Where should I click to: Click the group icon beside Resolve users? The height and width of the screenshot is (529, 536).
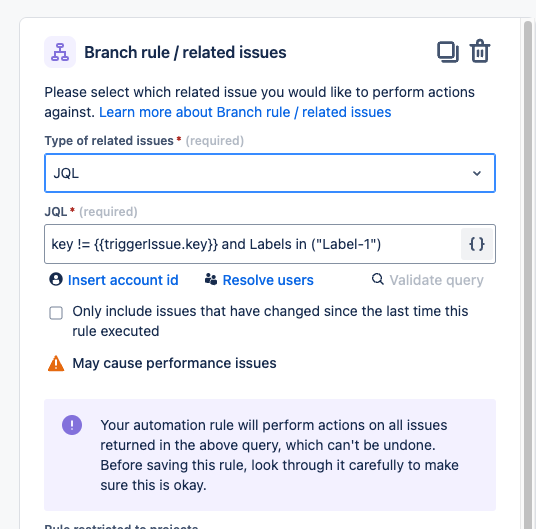[x=211, y=279]
